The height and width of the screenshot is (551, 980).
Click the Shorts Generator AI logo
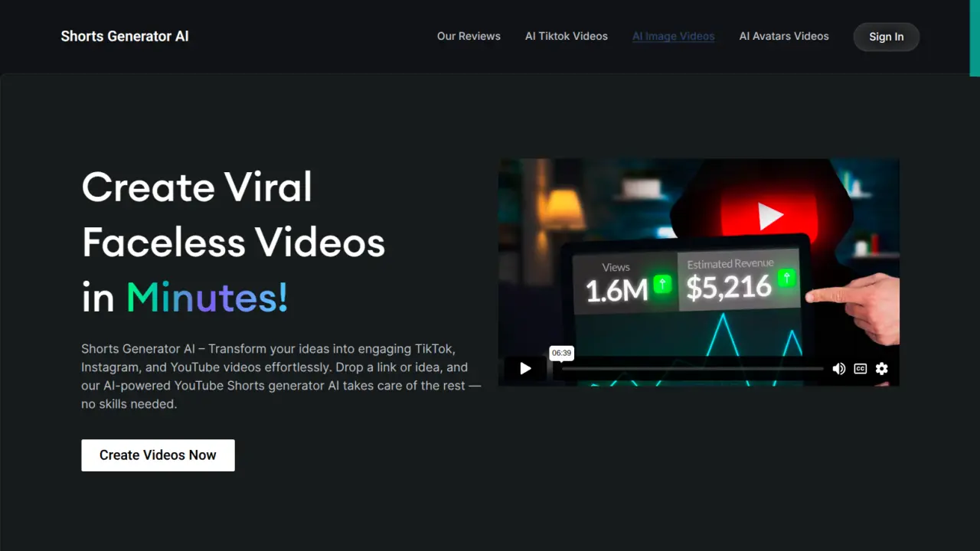point(125,36)
